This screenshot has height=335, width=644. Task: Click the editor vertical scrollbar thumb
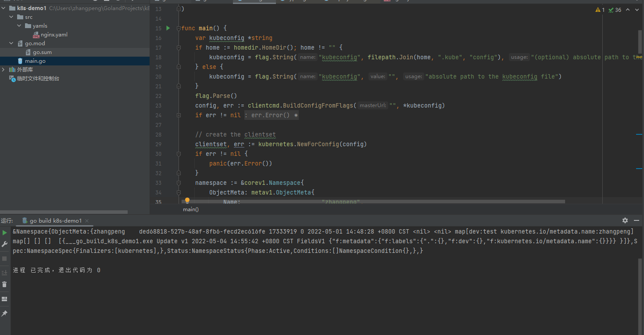click(x=640, y=42)
